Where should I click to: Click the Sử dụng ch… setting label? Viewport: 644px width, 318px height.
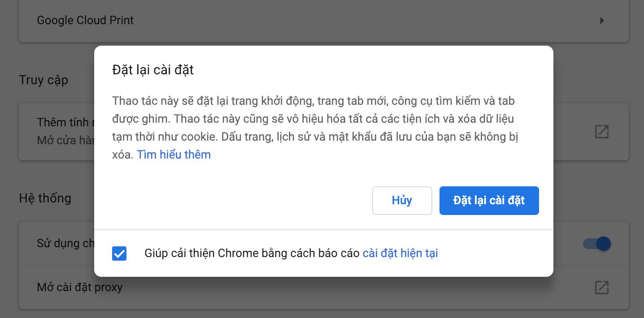pyautogui.click(x=65, y=244)
